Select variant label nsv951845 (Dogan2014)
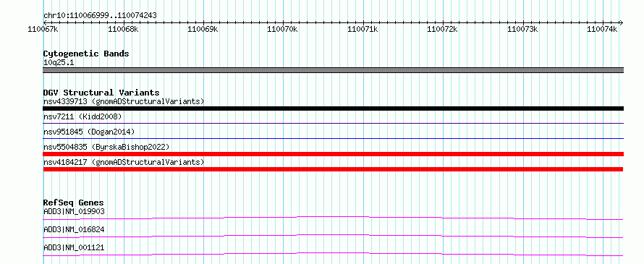The height and width of the screenshot is (264, 644). [x=89, y=132]
